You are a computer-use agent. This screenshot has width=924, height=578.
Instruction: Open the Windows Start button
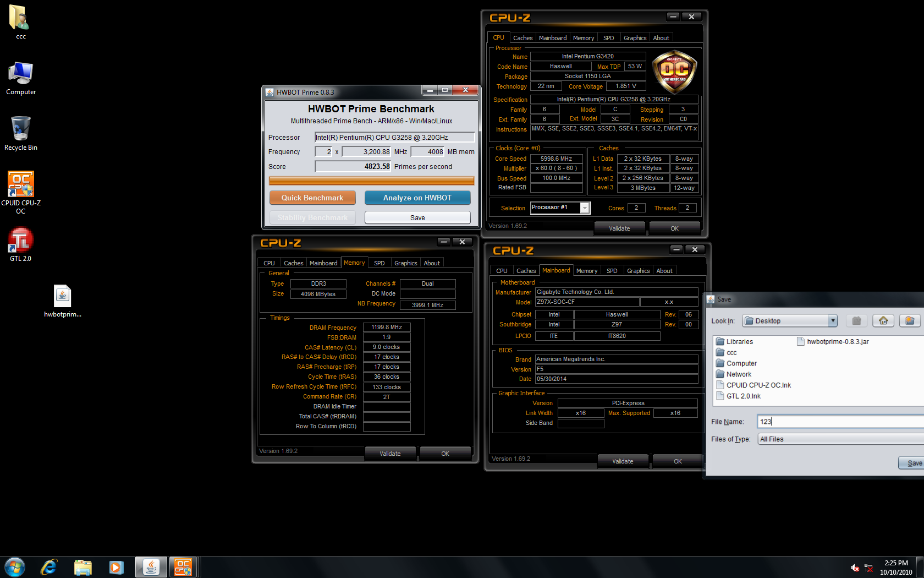tap(15, 567)
